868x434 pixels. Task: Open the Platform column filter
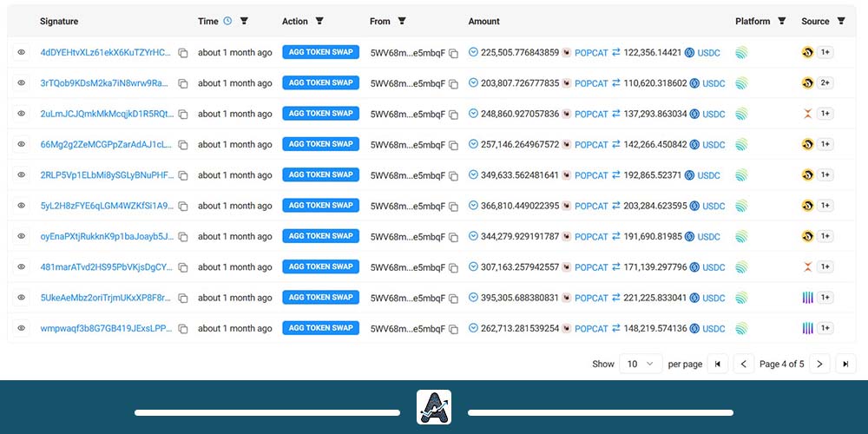coord(782,21)
